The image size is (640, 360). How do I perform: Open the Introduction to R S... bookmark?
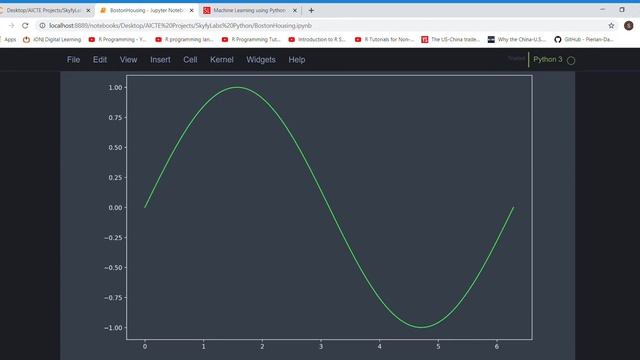click(x=317, y=39)
